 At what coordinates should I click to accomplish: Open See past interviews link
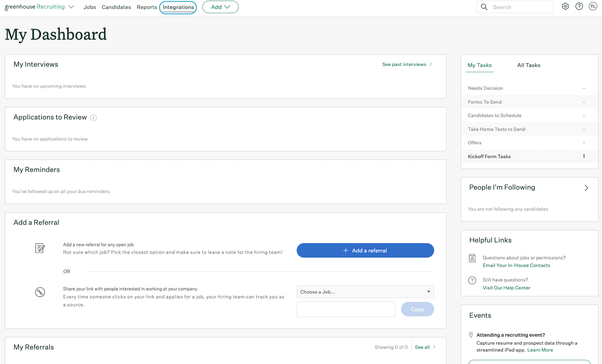407,64
